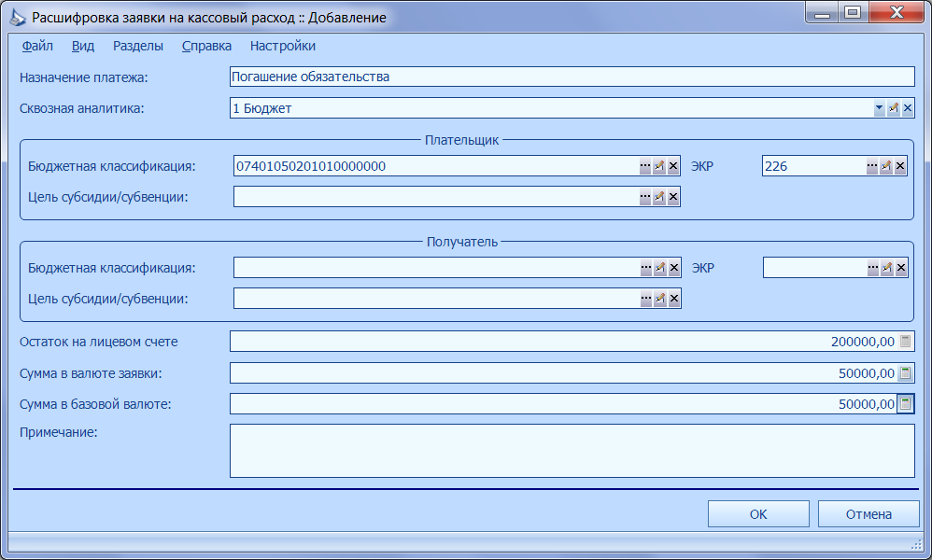Open the Справка menu
This screenshot has width=932, height=560.
coord(206,46)
